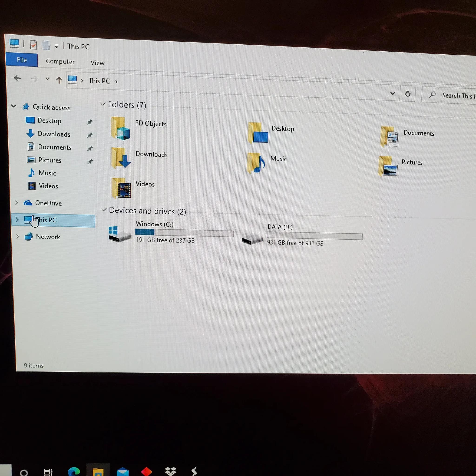Click the pin icon beside Documents
Image resolution: width=476 pixels, height=476 pixels.
pyautogui.click(x=90, y=148)
